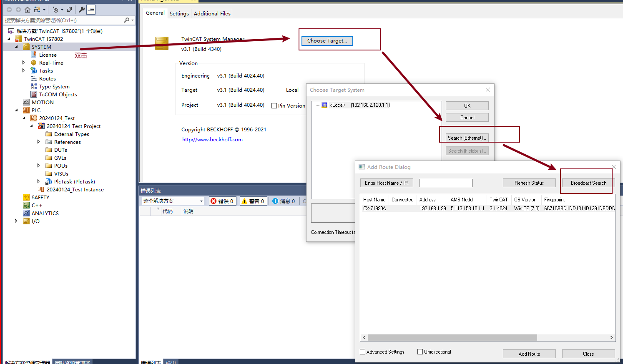Click the Collapse All icon in the toolbar
Viewport: 623px width, 364px height.
69,10
